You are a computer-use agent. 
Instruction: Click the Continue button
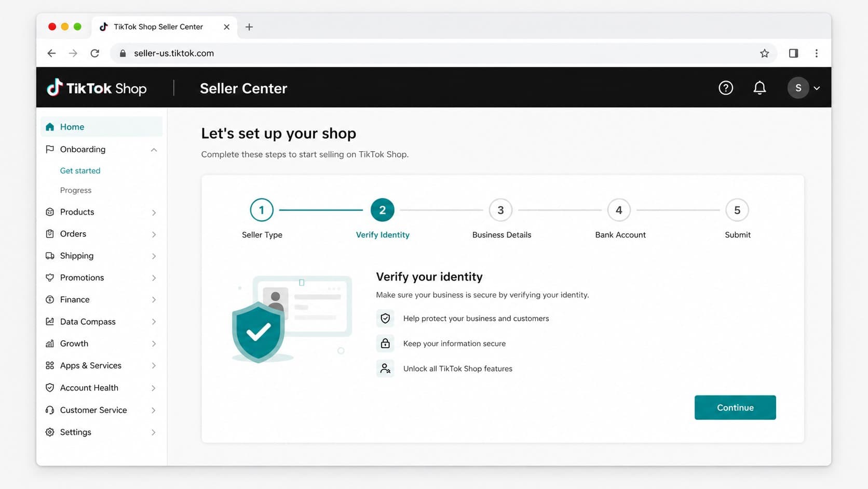click(735, 407)
